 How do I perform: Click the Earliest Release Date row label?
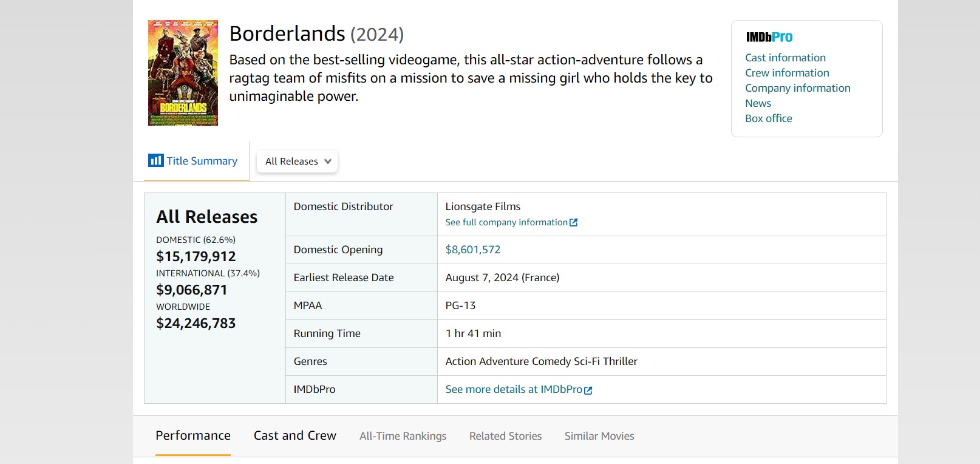[x=344, y=278]
